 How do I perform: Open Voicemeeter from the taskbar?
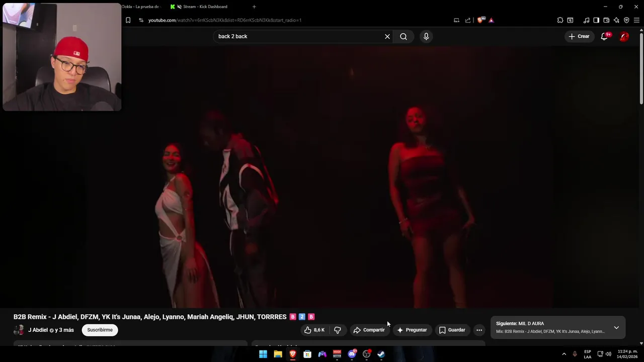(337, 354)
